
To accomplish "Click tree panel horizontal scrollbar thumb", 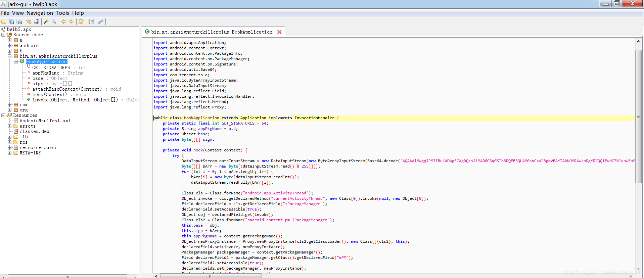I will (67, 276).
